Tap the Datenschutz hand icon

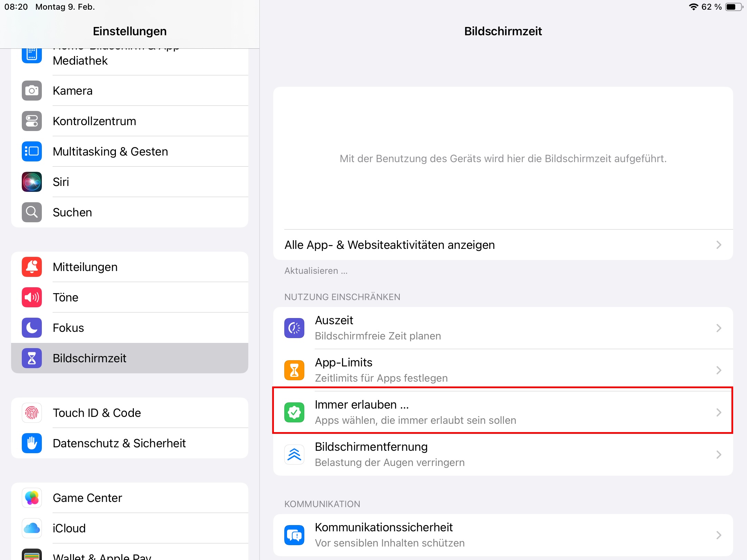(32, 443)
